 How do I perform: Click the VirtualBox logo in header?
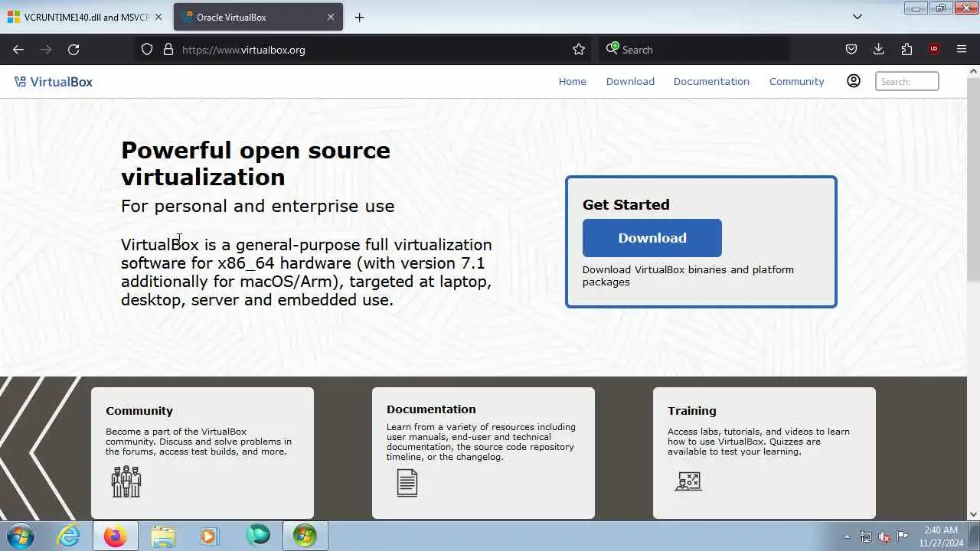[54, 82]
